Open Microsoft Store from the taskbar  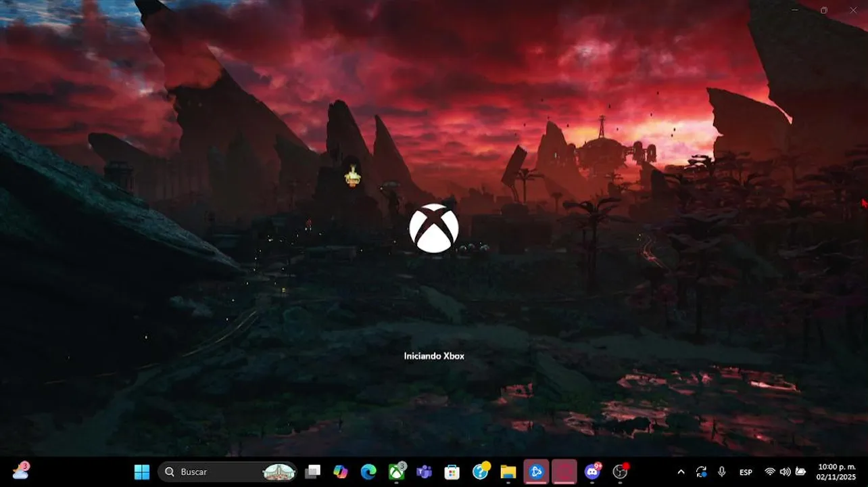point(452,471)
